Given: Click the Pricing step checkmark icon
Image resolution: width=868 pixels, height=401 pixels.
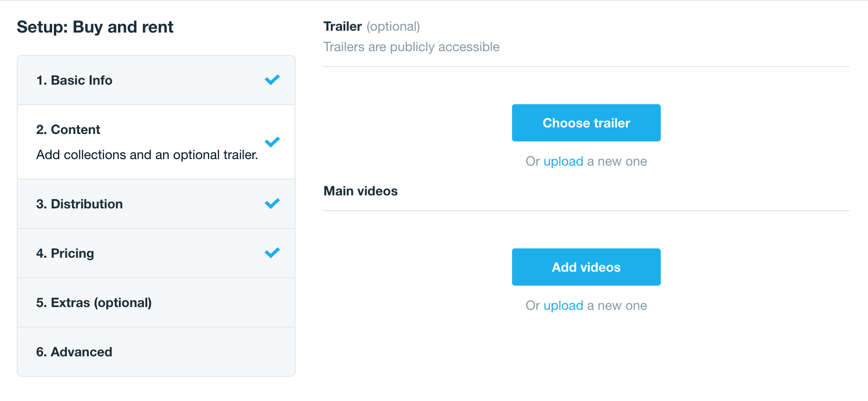Looking at the screenshot, I should pyautogui.click(x=272, y=253).
